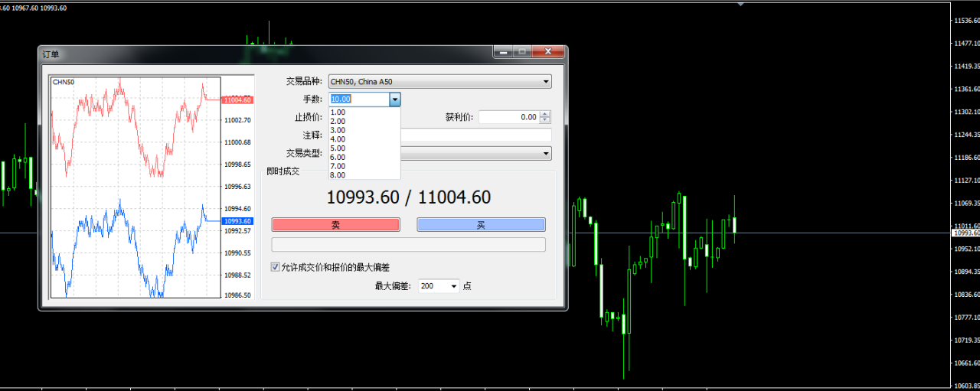
Task: Pick 5.00 from the lot size list
Action: [338, 148]
